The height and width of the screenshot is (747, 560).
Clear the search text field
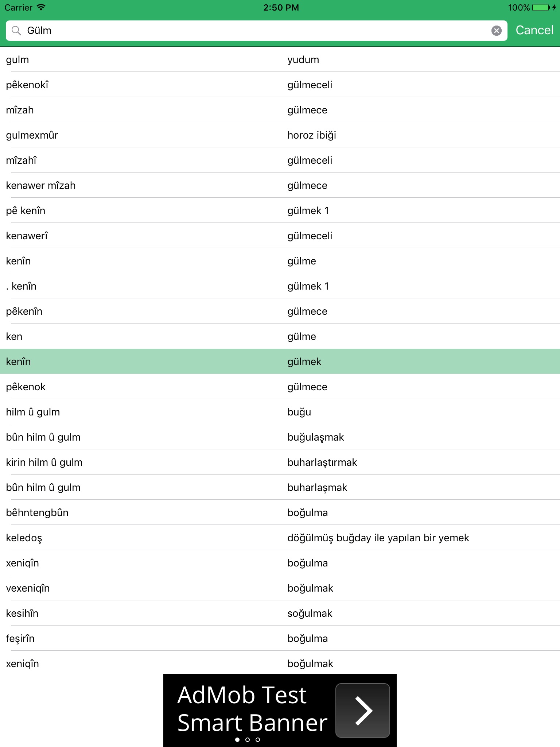pyautogui.click(x=496, y=31)
